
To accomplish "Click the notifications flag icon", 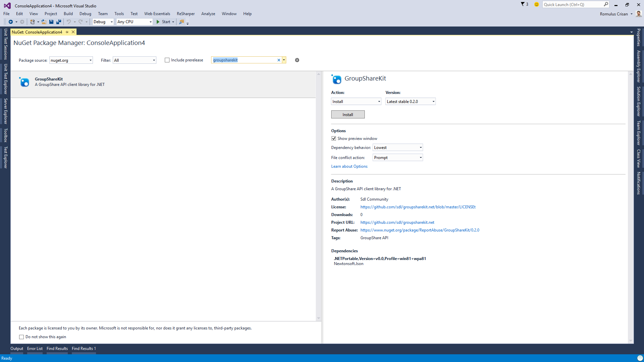I will [x=523, y=4].
